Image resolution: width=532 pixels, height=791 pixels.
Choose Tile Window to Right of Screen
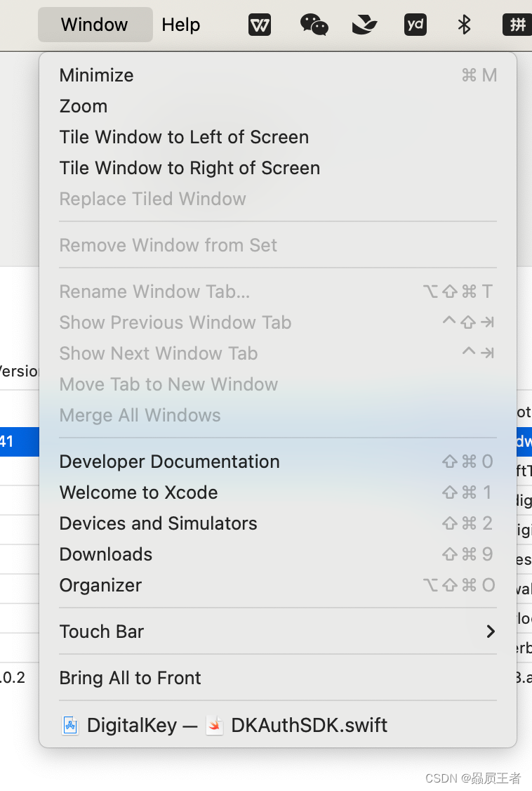point(278,168)
